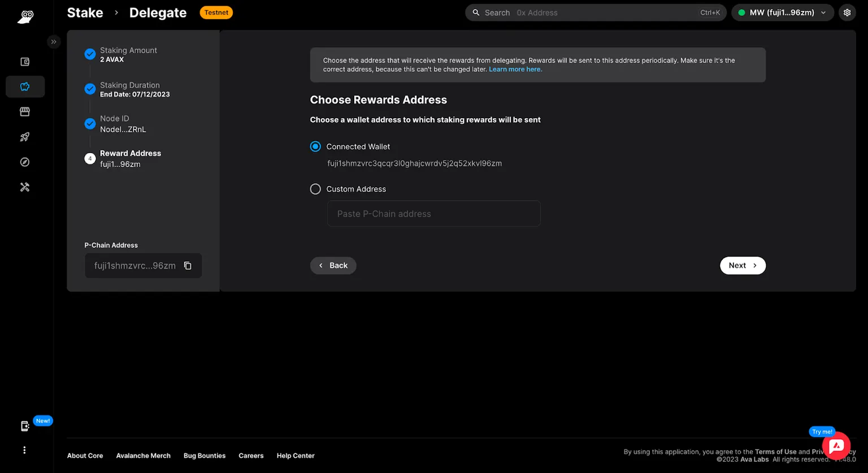Open Bug Bounties footer link
This screenshot has width=868, height=473.
205,455
